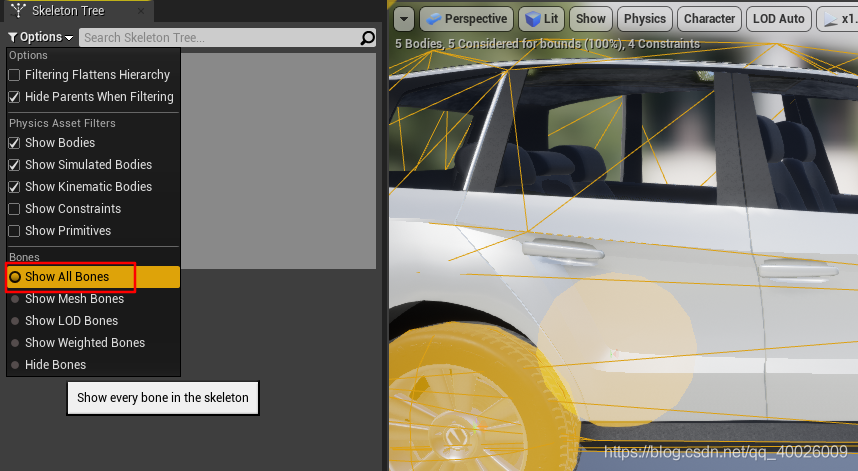Click the search magnifier icon
858x471 pixels.
click(368, 37)
